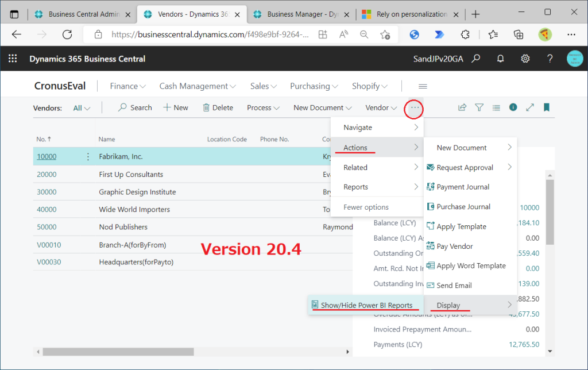Choose Apply Template

(x=470, y=226)
